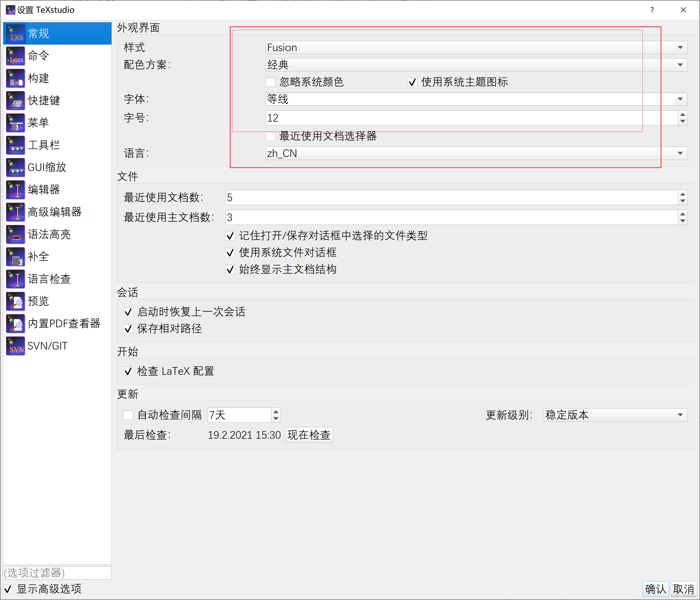Click the 现在检查 button
This screenshot has height=600, width=700.
[x=309, y=435]
